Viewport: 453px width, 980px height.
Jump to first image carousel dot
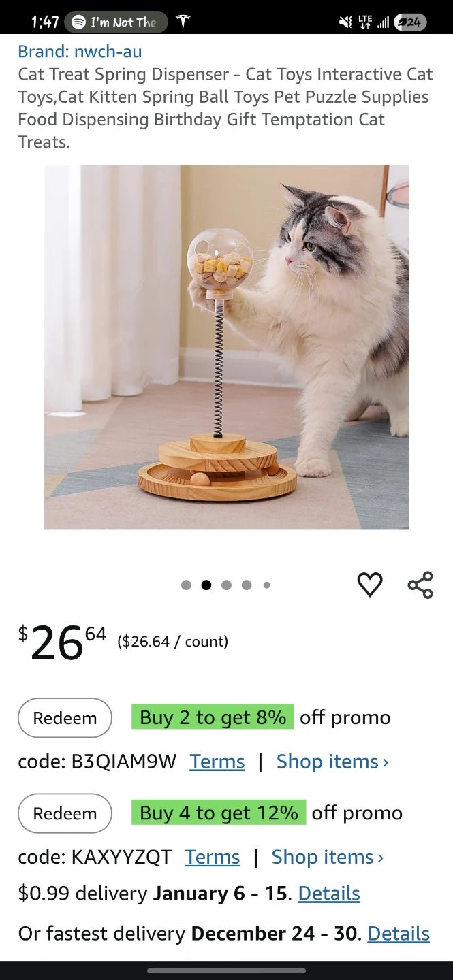tap(186, 585)
